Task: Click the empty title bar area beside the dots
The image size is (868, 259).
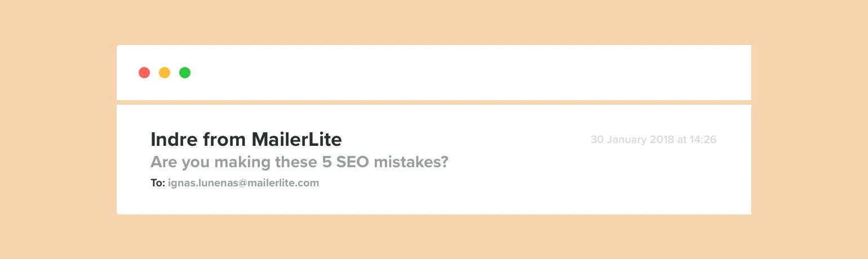Action: [451, 73]
